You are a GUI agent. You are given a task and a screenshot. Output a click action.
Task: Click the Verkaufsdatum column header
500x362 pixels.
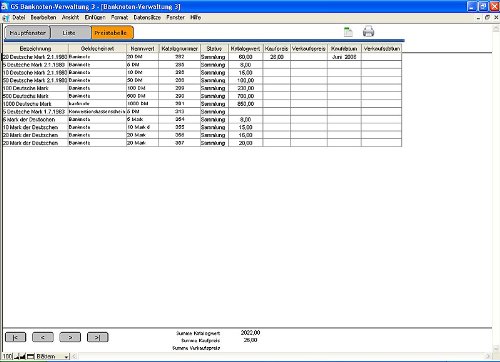pyautogui.click(x=382, y=49)
